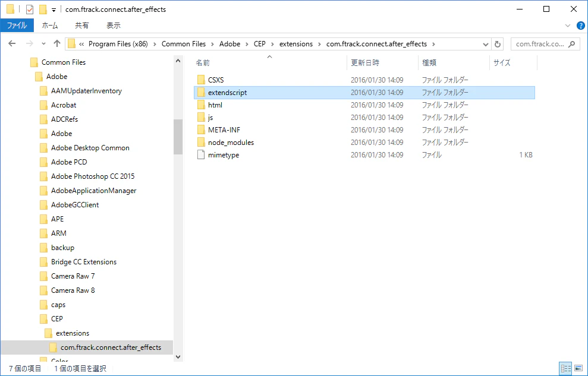Click Camera Raw 7 folder icon
The width and height of the screenshot is (588, 376).
43,276
